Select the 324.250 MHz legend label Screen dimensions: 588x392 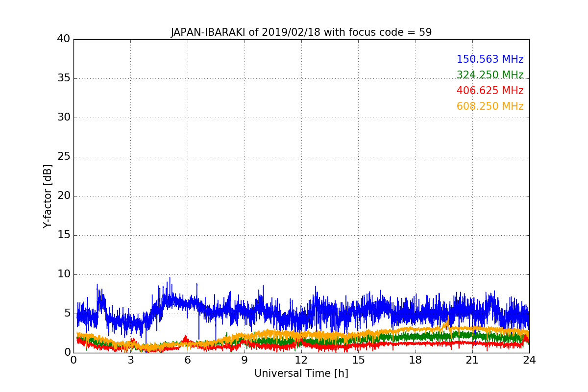[490, 75]
